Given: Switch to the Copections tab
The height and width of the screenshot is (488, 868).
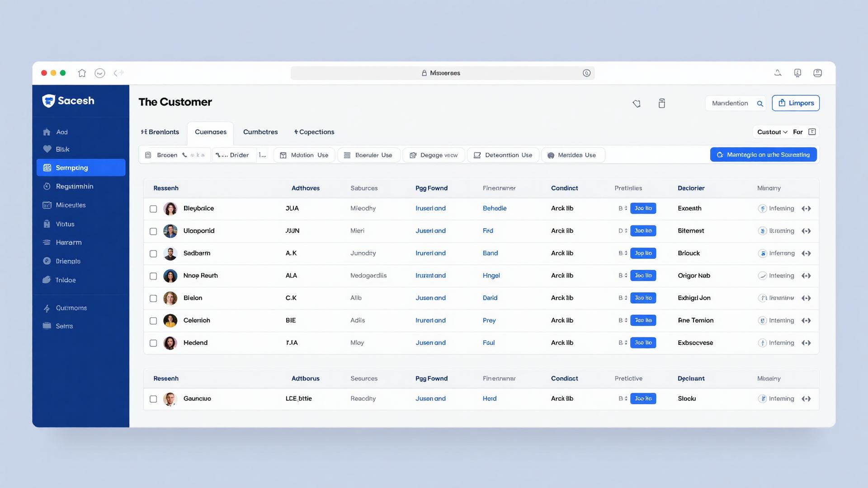Looking at the screenshot, I should tap(314, 132).
